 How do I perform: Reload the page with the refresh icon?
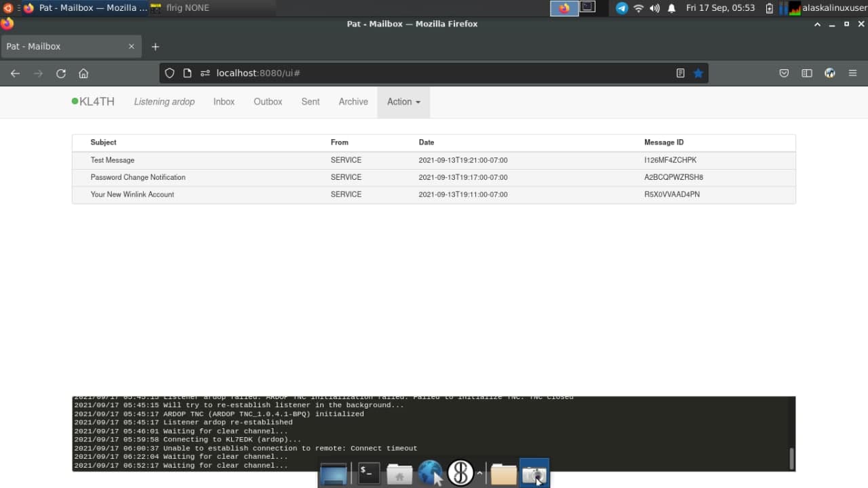[61, 73]
